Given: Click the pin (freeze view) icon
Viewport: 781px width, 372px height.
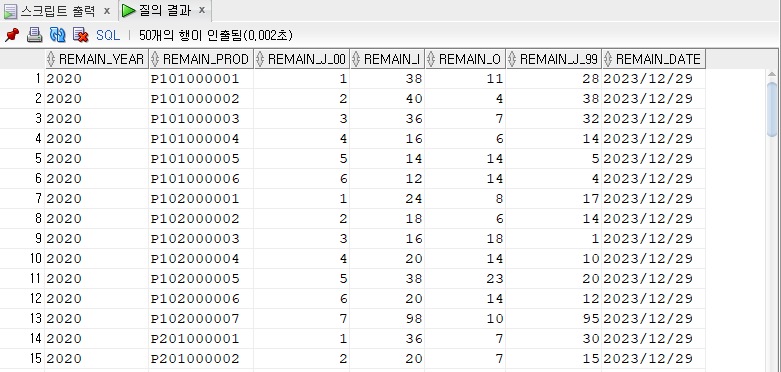Looking at the screenshot, I should tap(11, 35).
